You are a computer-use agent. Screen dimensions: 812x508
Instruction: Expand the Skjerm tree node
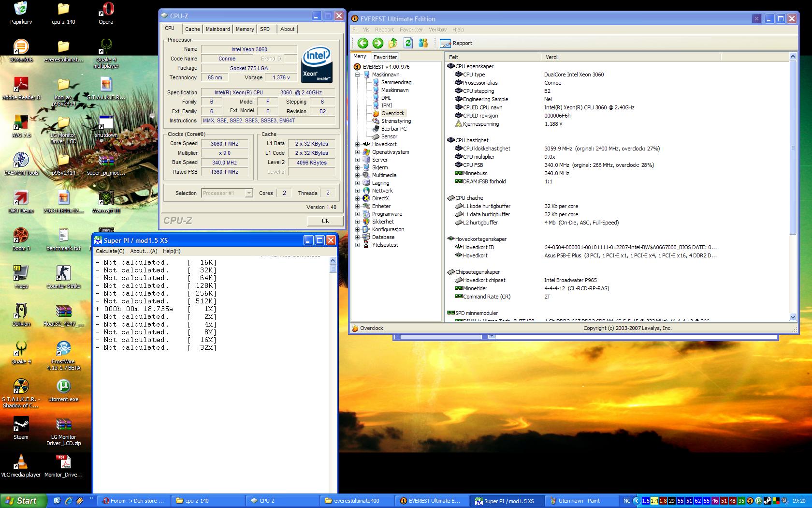[358, 167]
